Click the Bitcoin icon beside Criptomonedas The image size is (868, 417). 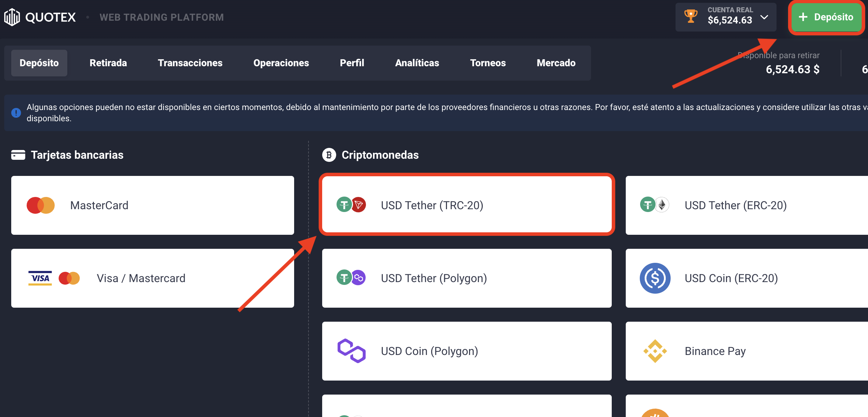pos(329,155)
